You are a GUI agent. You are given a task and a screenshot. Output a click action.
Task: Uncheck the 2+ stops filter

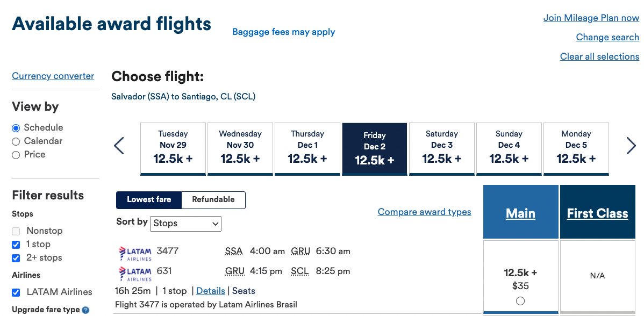point(16,258)
